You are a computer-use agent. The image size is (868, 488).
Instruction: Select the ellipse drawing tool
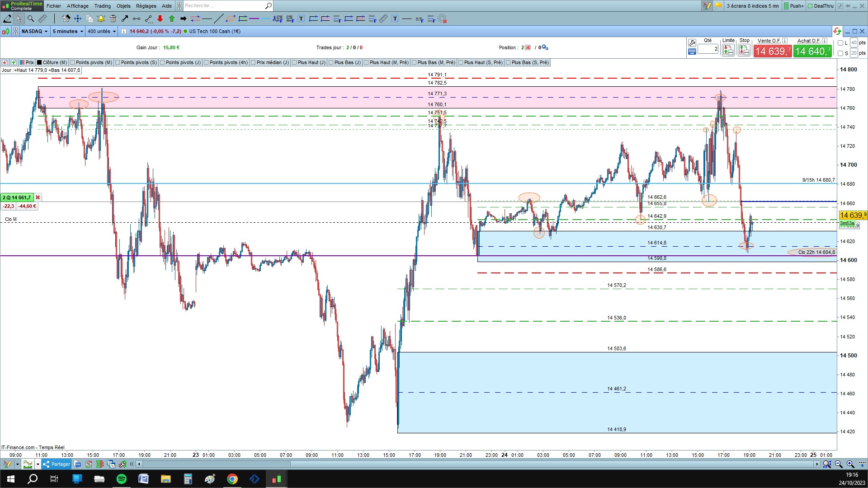[231, 19]
